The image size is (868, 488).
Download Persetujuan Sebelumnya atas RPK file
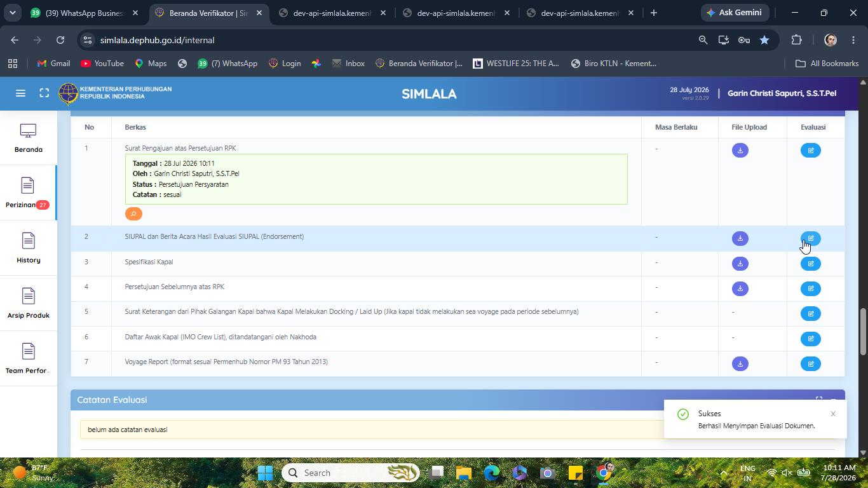click(740, 288)
